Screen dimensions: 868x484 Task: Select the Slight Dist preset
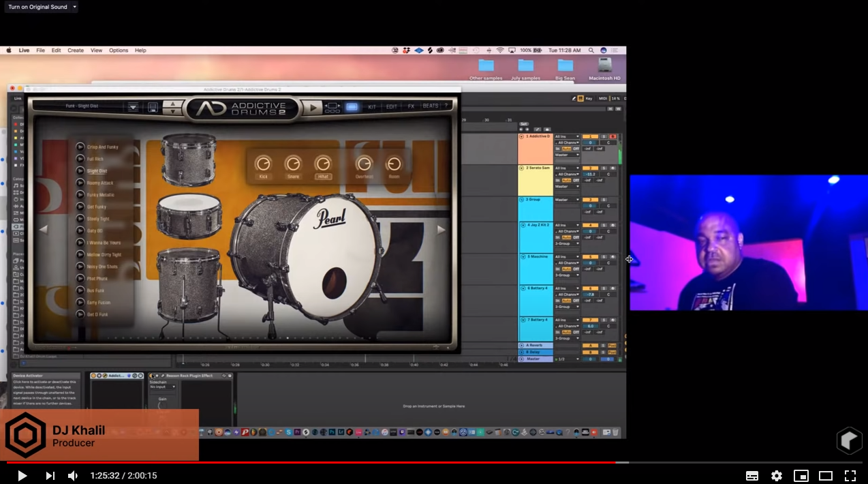click(97, 171)
